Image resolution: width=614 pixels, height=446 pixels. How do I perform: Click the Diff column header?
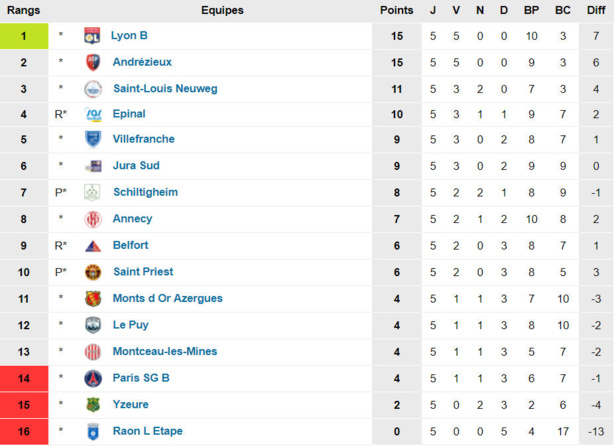click(595, 10)
